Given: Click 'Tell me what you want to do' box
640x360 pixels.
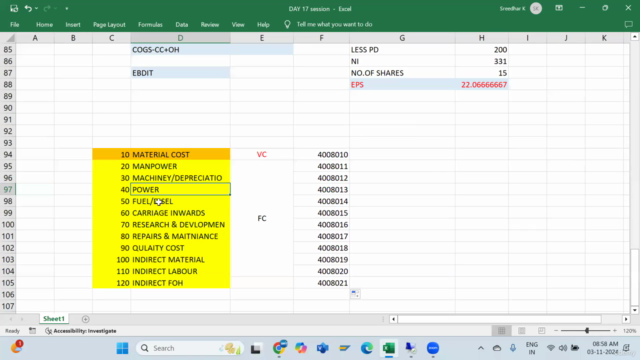Looking at the screenshot, I should 334,24.
